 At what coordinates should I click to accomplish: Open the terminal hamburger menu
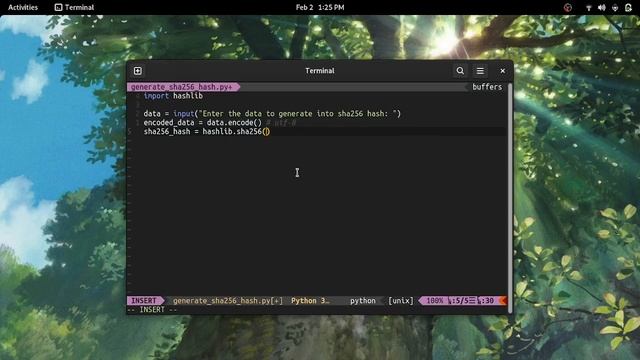(x=480, y=71)
